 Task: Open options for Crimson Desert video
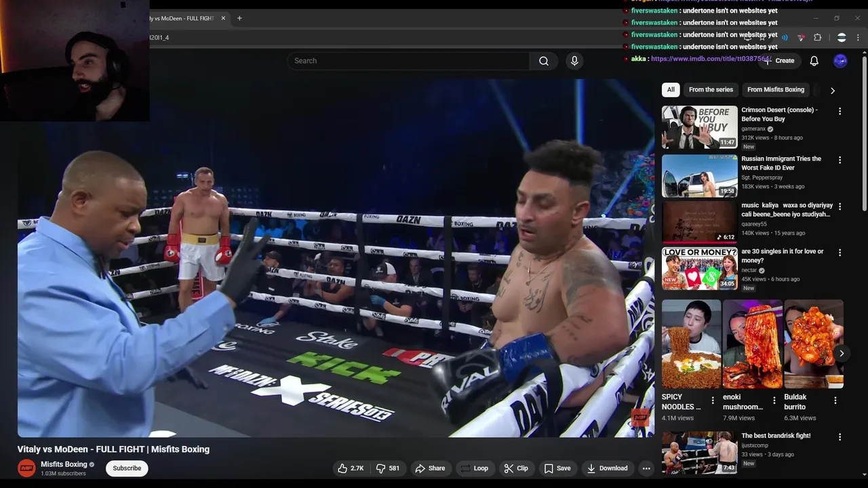coord(840,111)
